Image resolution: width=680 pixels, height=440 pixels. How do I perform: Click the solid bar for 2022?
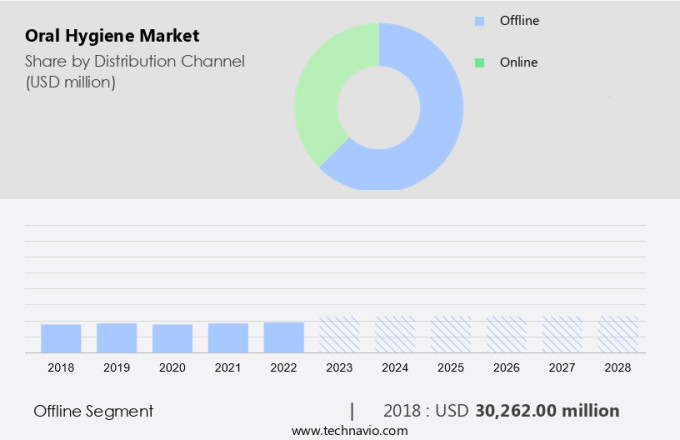click(284, 337)
